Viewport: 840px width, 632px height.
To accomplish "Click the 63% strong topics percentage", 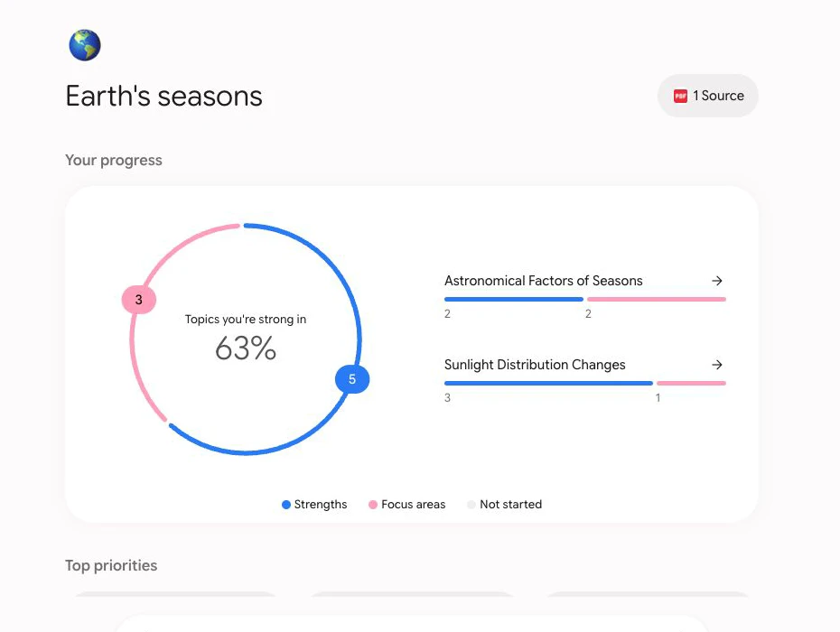I will (246, 349).
